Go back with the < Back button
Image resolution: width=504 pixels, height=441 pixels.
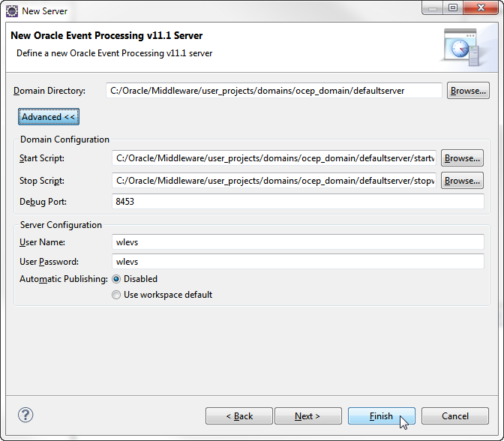[239, 416]
